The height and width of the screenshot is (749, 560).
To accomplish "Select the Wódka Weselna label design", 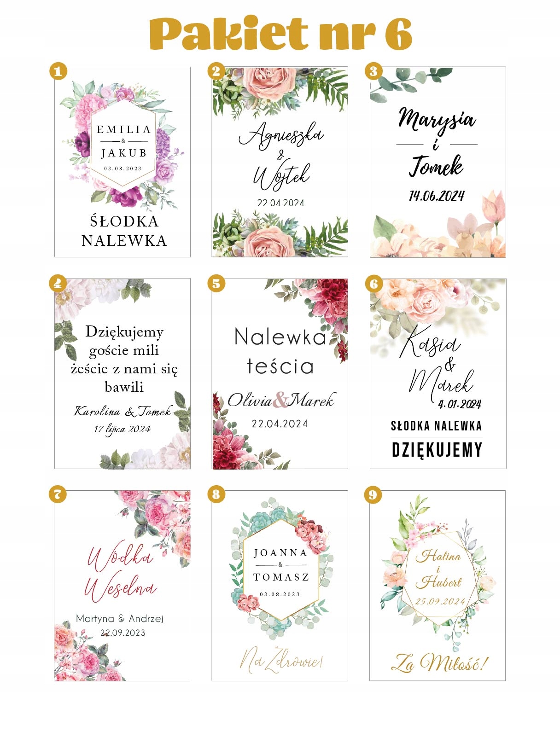I will click(122, 586).
